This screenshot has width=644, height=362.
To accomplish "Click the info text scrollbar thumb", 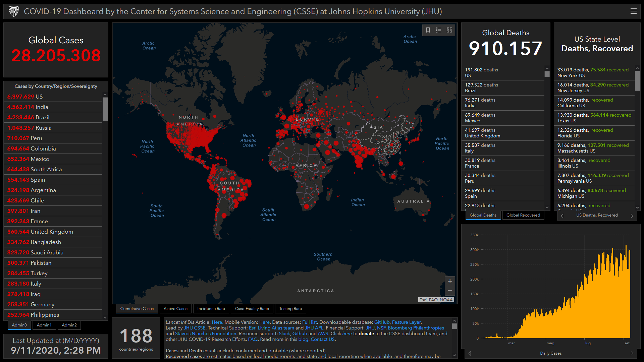I will point(454,326).
